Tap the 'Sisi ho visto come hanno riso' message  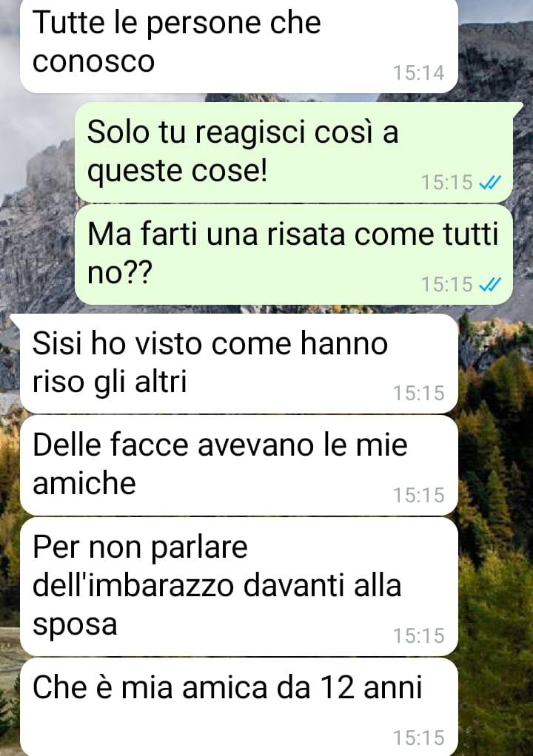(239, 363)
